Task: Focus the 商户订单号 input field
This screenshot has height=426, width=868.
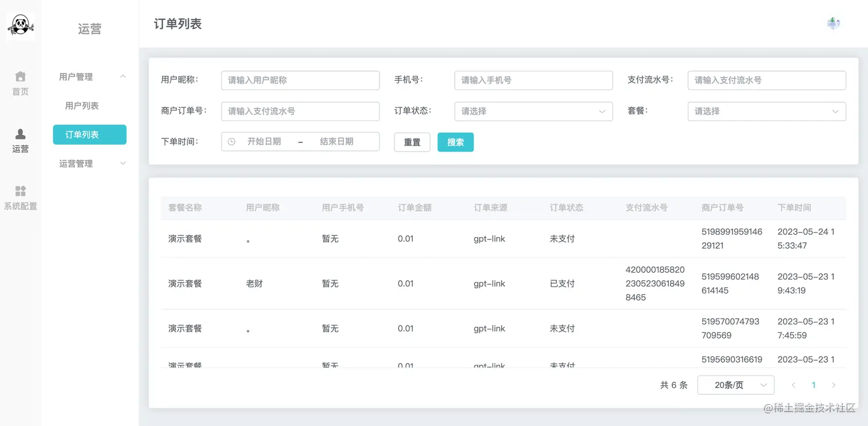Action: 300,111
